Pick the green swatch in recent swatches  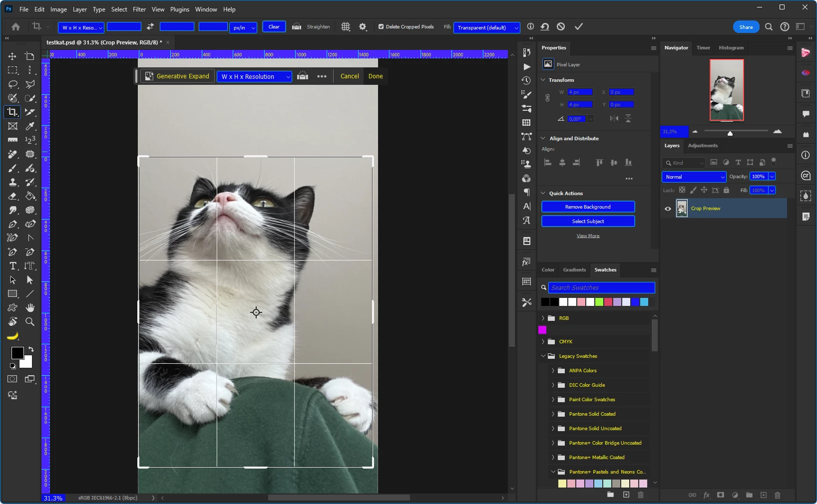coord(599,302)
